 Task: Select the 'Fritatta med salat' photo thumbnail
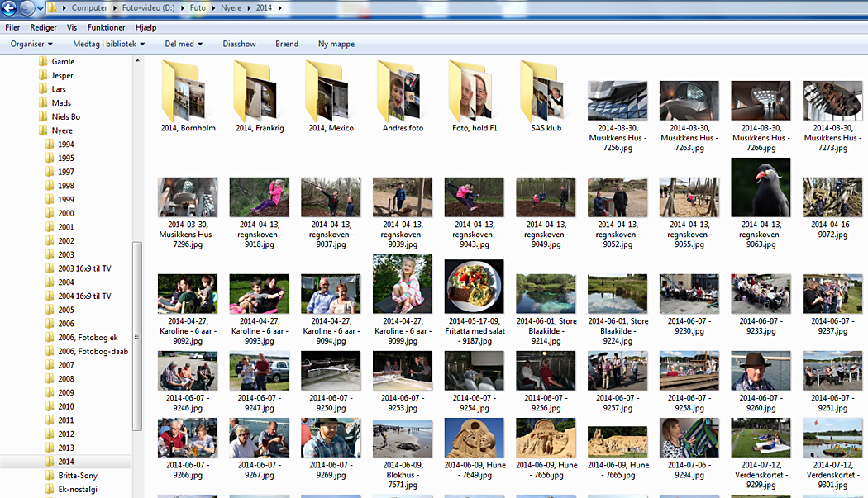pyautogui.click(x=474, y=286)
